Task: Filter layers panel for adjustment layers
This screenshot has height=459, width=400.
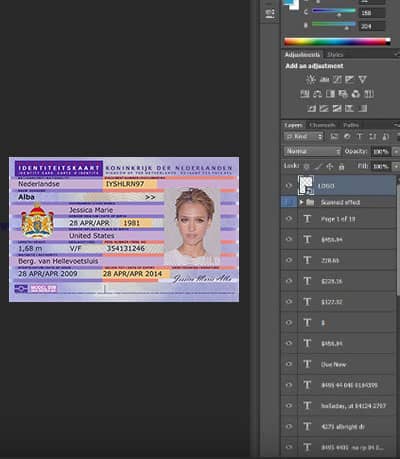Action: 347,136
